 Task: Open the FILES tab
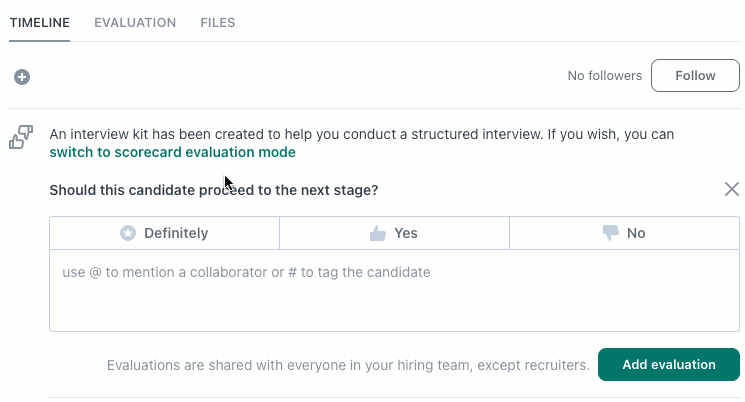pos(218,22)
